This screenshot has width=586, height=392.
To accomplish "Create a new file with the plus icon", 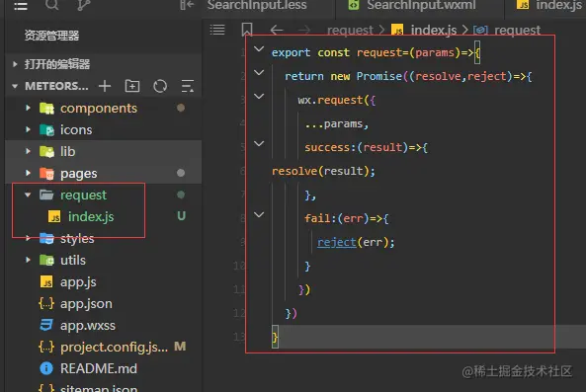I will pyautogui.click(x=105, y=86).
